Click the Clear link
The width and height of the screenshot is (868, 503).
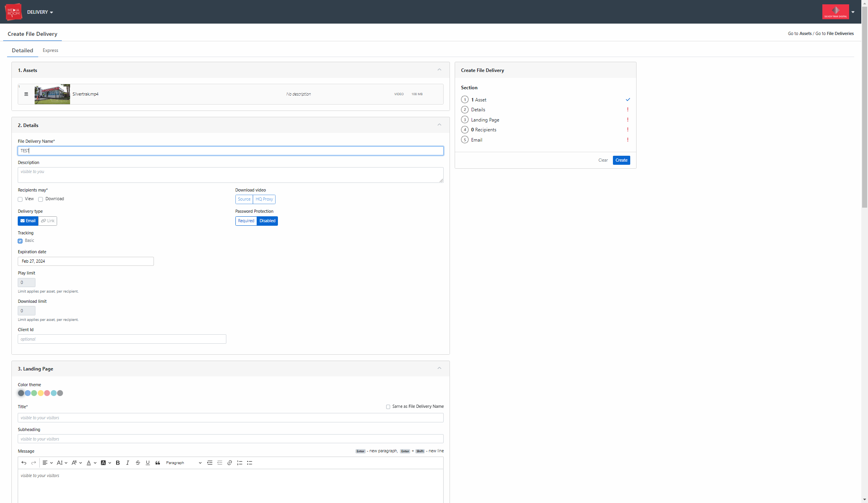click(603, 160)
